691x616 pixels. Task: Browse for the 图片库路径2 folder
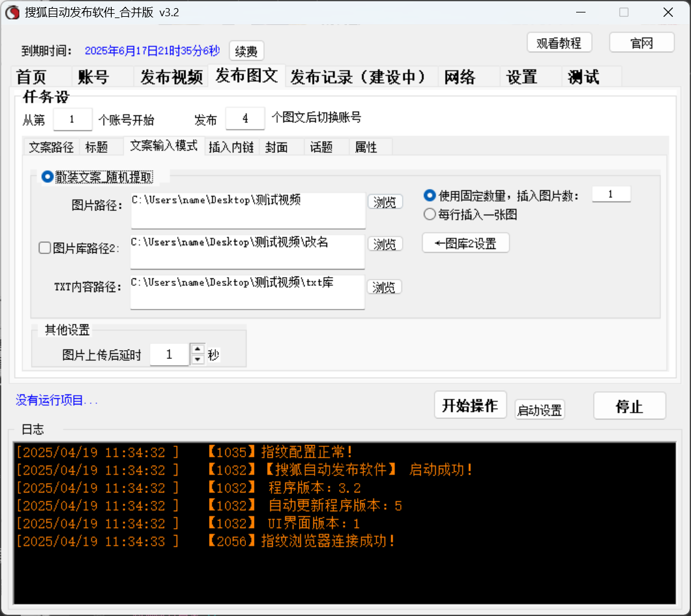385,244
